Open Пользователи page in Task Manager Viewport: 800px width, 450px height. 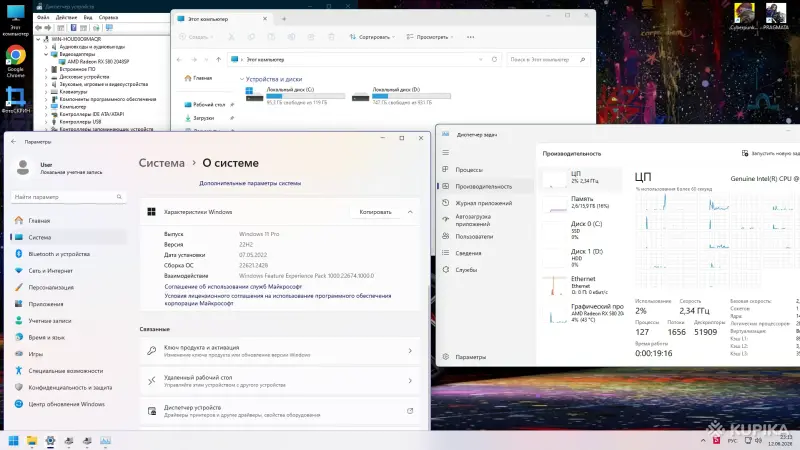(474, 236)
